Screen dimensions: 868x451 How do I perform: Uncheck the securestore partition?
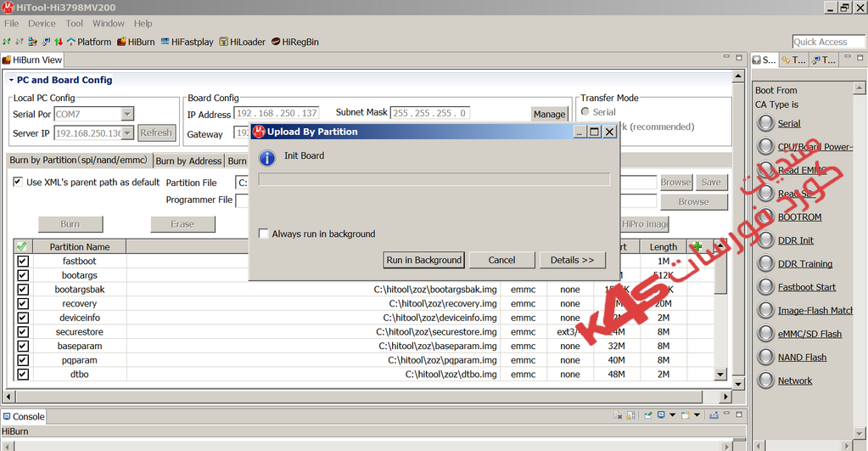(x=23, y=331)
